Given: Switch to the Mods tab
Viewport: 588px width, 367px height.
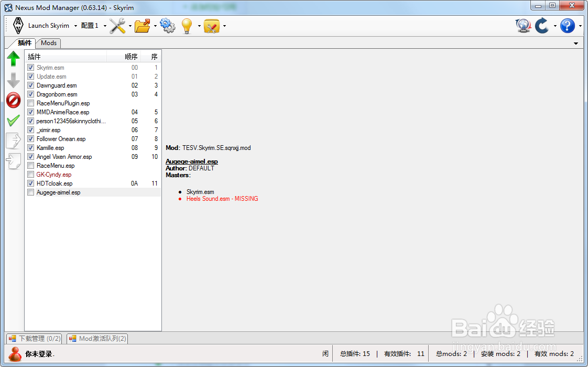Looking at the screenshot, I should point(49,43).
